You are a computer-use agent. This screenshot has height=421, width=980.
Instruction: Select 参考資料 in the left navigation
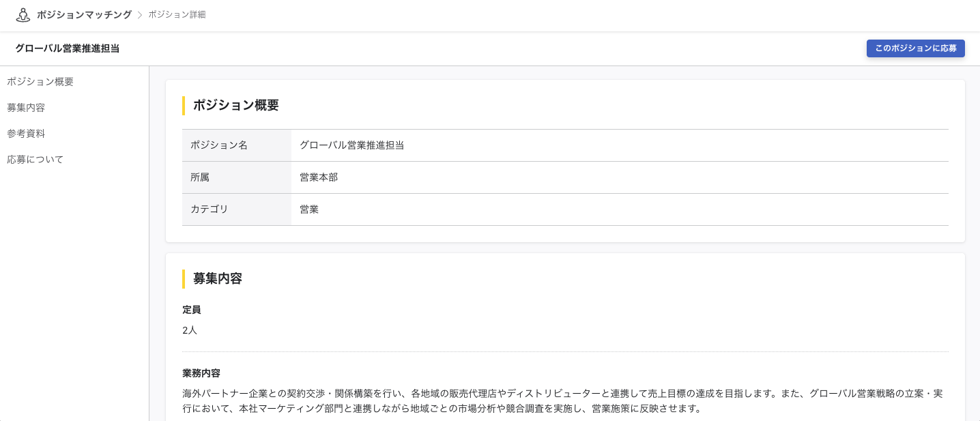pos(27,133)
